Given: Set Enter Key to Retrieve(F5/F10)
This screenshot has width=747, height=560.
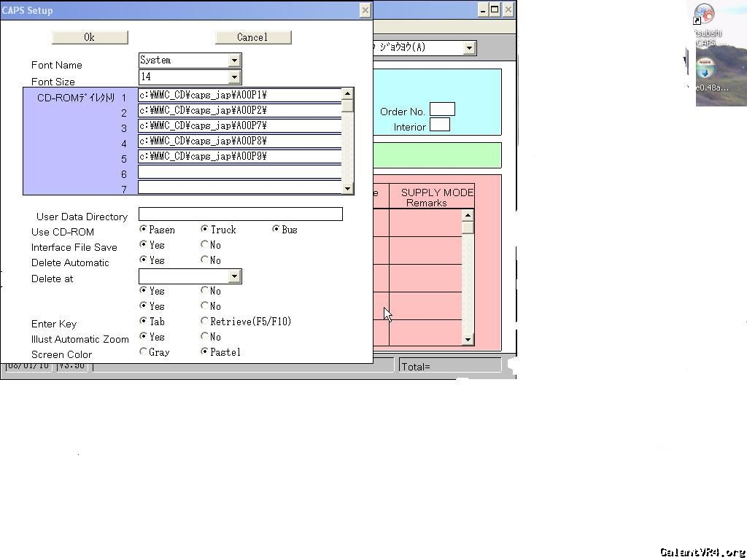Looking at the screenshot, I should point(205,322).
